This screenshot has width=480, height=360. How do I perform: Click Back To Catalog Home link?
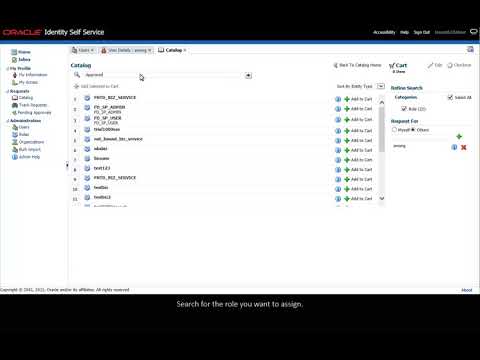(357, 65)
